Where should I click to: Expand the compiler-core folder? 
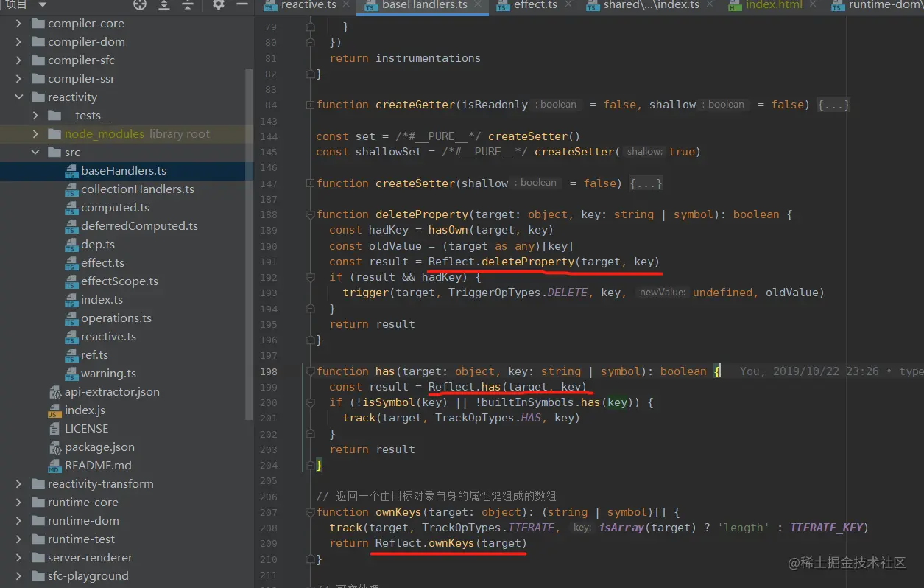(19, 24)
